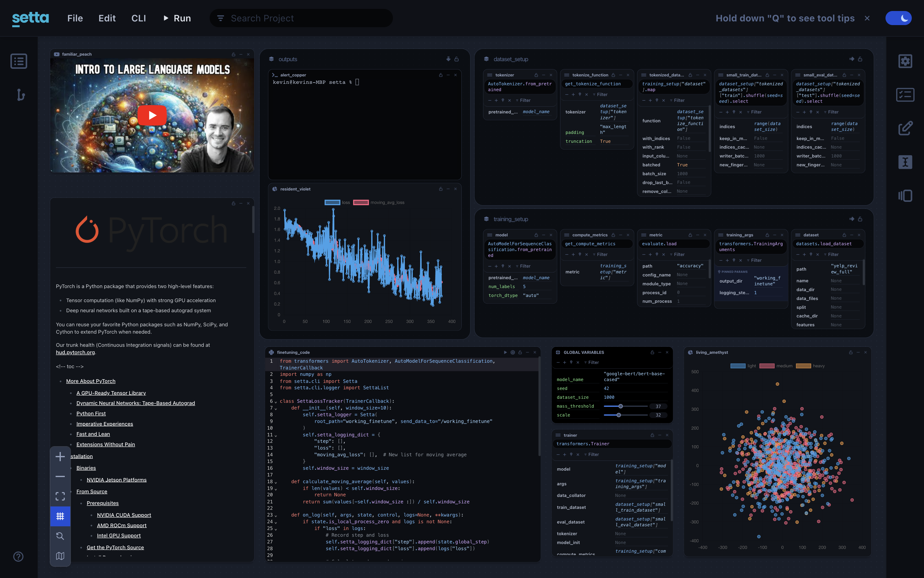The width and height of the screenshot is (924, 578).
Task: Toggle the grid snap button in canvas controls
Action: pyautogui.click(x=60, y=516)
